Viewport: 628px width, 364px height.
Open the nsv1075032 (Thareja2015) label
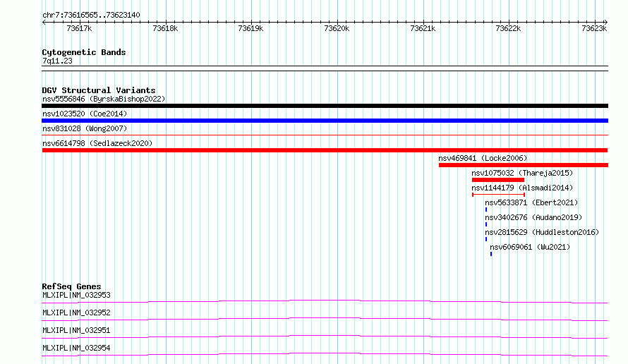click(x=522, y=173)
